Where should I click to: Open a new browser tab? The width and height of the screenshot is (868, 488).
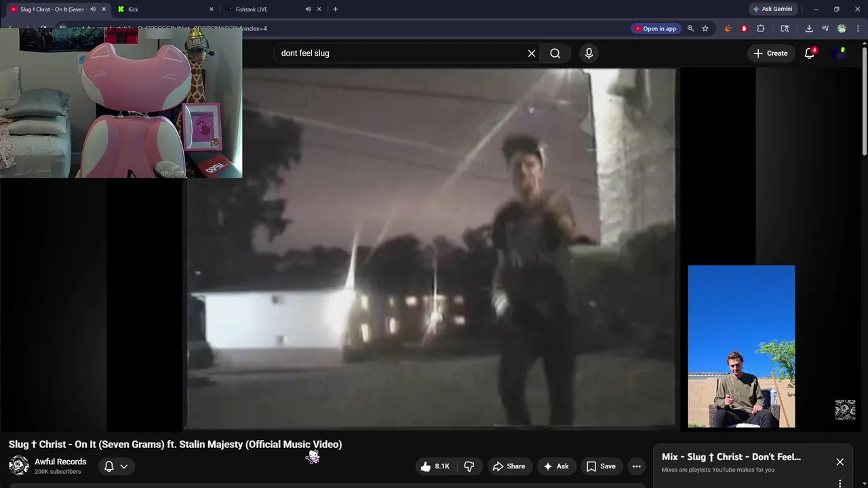coord(335,9)
